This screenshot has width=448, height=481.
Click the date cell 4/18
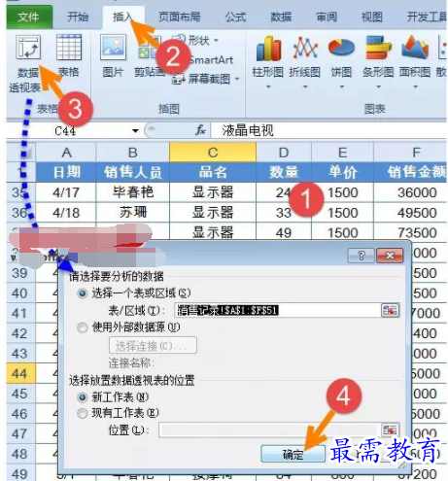pyautogui.click(x=66, y=213)
